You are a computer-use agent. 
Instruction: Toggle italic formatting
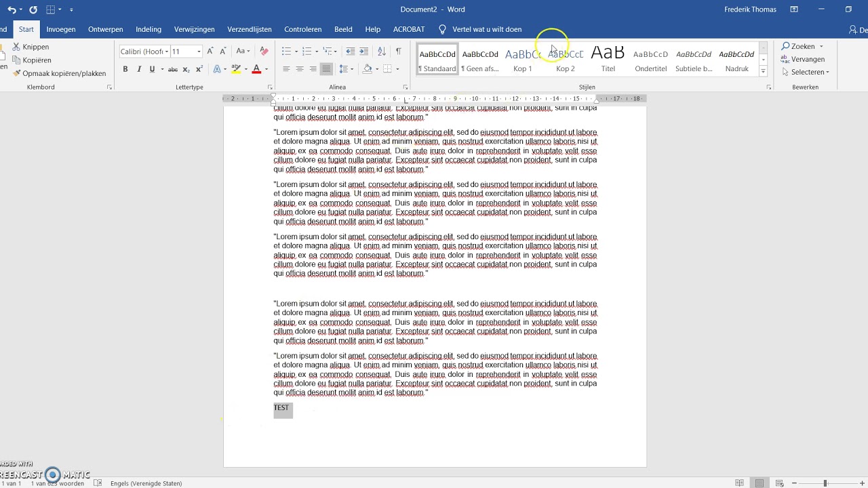tap(139, 69)
